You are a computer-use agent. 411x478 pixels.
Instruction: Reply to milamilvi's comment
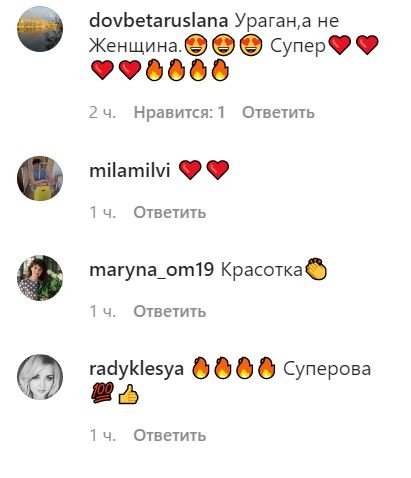(170, 212)
